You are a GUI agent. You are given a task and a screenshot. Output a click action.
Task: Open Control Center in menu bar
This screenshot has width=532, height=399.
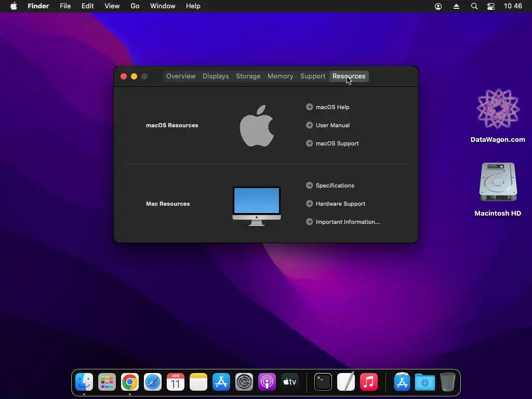[x=491, y=6]
